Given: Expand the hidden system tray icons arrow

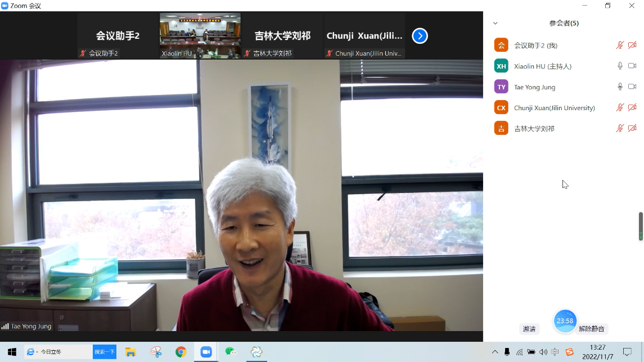Looking at the screenshot, I should pos(495,352).
